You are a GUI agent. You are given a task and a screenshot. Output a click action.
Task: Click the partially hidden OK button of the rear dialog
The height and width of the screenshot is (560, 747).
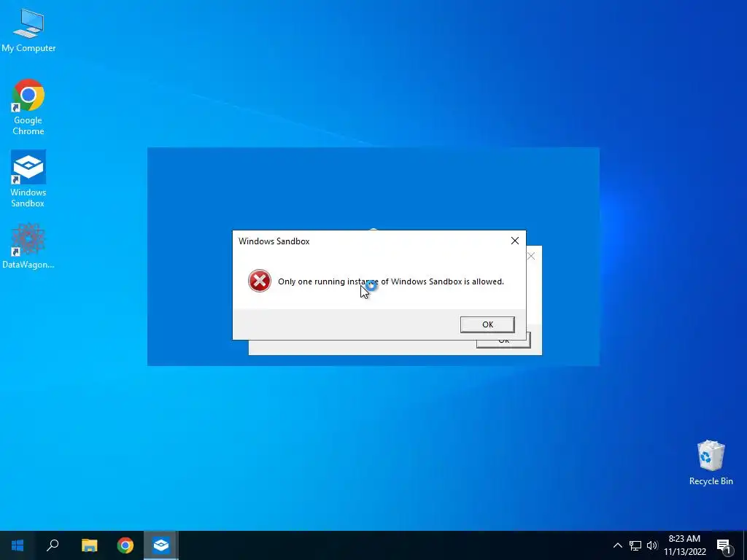pyautogui.click(x=505, y=341)
